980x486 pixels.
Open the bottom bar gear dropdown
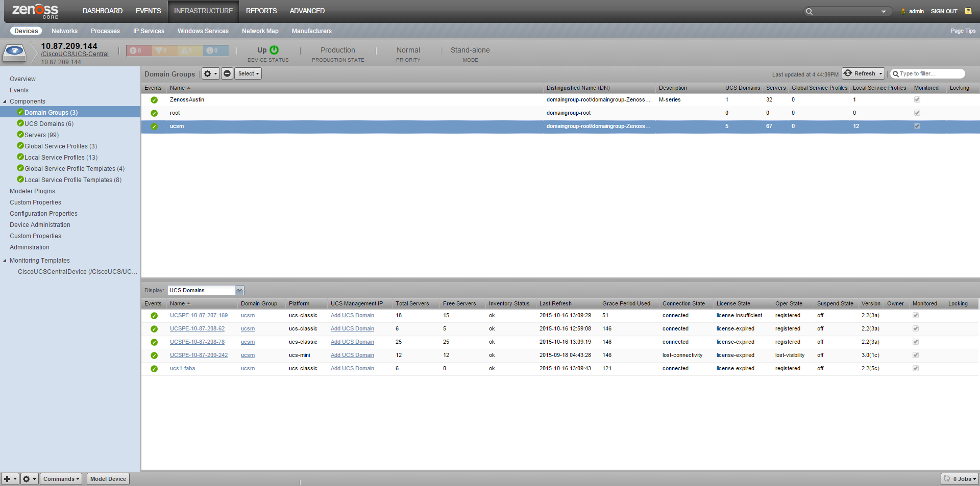(x=29, y=479)
